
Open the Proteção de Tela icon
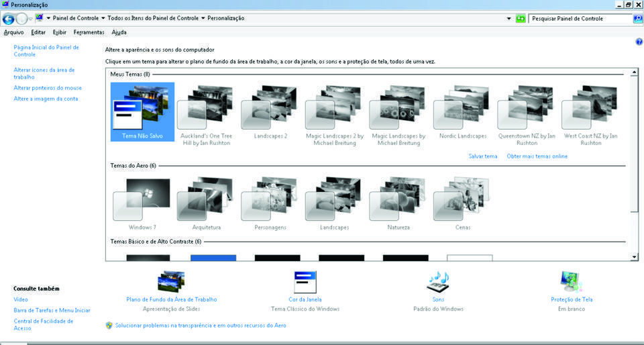[572, 281]
